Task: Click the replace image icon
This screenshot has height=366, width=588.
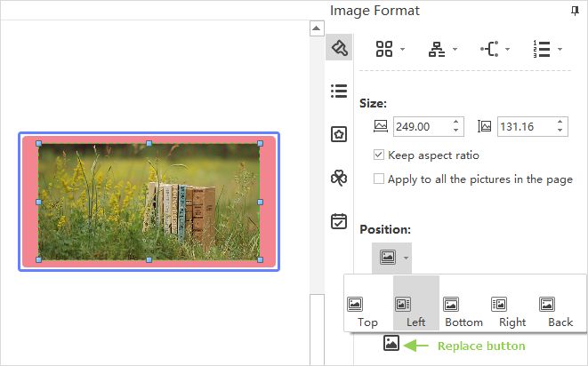Action: coord(391,343)
